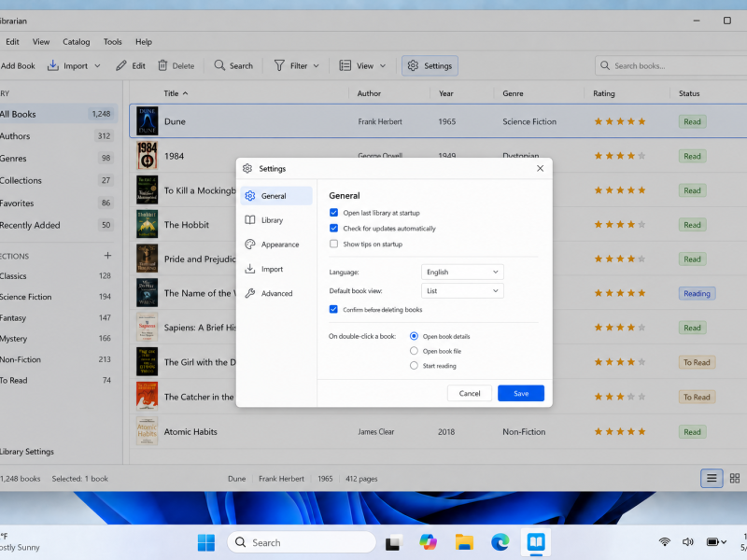Viewport: 747px width, 560px height.
Task: Click the Search books input field
Action: coord(671,65)
